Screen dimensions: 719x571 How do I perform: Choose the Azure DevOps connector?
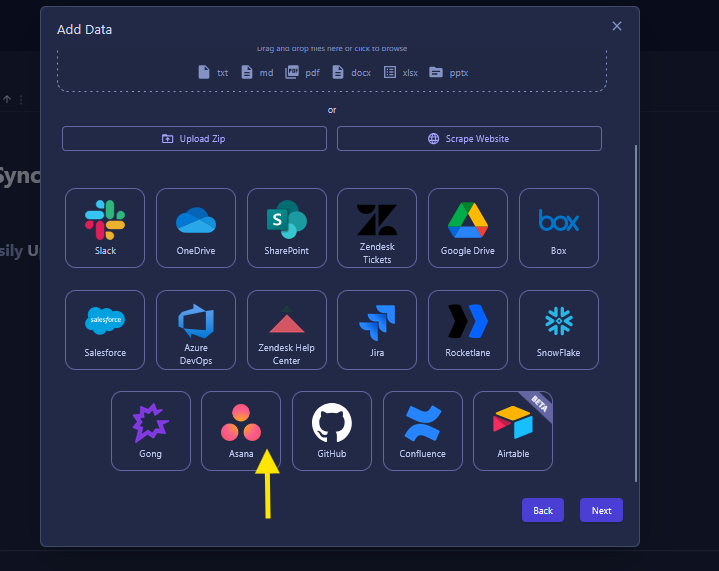[196, 330]
